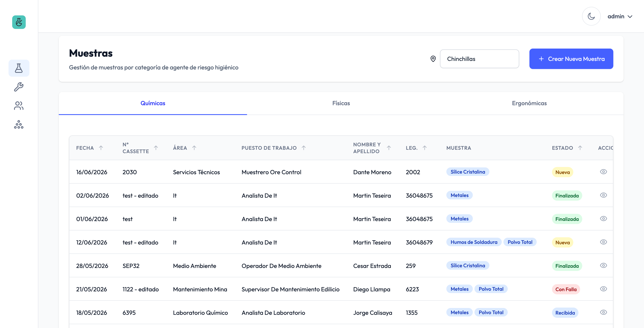Click the MUESTRA column header
Screen dimensions: 644x328
pyautogui.click(x=459, y=148)
